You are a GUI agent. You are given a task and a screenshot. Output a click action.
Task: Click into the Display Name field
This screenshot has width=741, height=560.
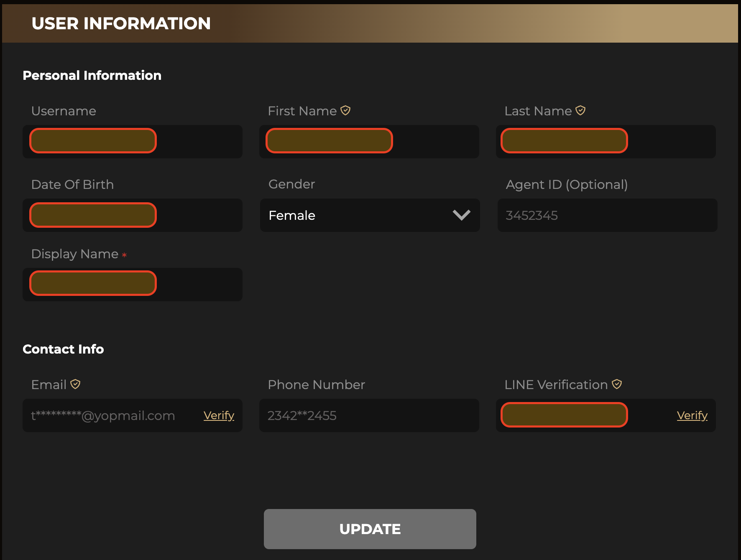(x=132, y=285)
